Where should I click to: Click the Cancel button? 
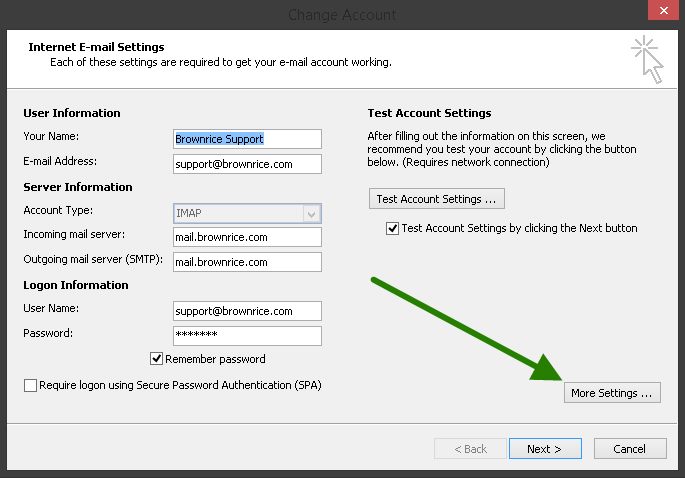630,449
